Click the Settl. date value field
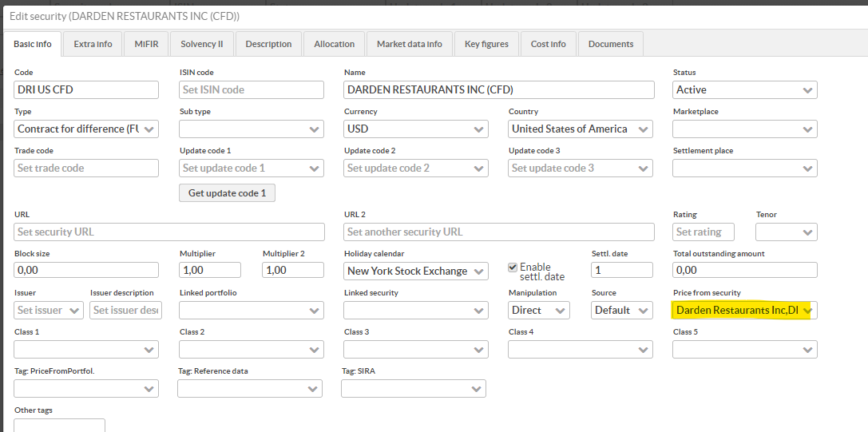 (x=622, y=270)
